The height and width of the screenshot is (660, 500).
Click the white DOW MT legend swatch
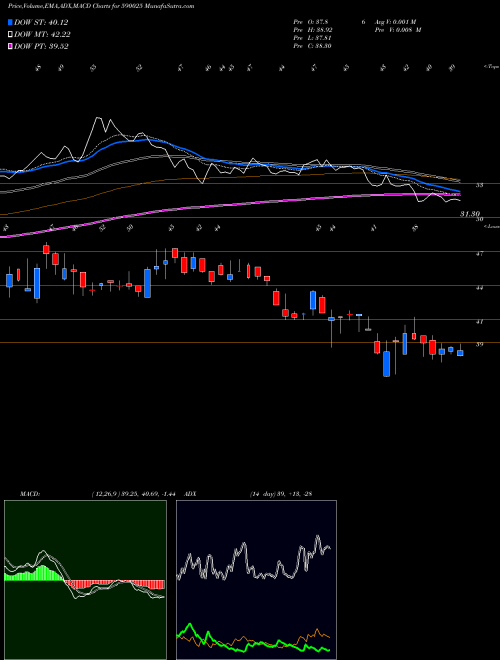(10, 34)
